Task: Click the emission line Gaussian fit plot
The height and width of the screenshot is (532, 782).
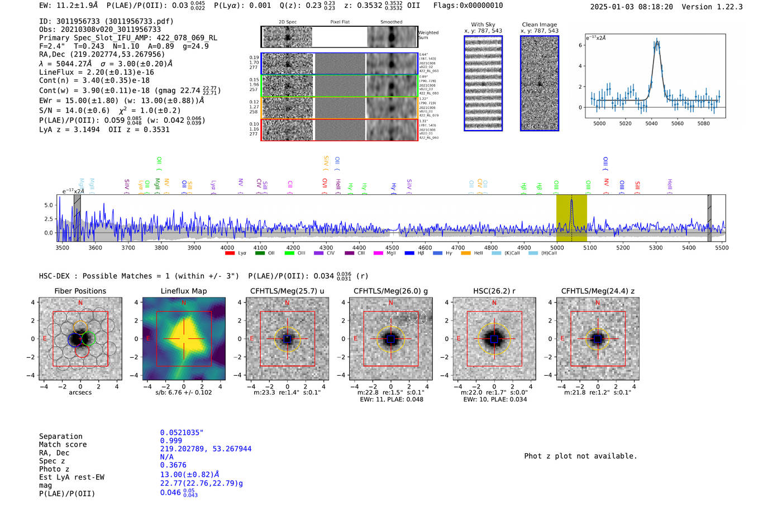Action: pyautogui.click(x=655, y=76)
